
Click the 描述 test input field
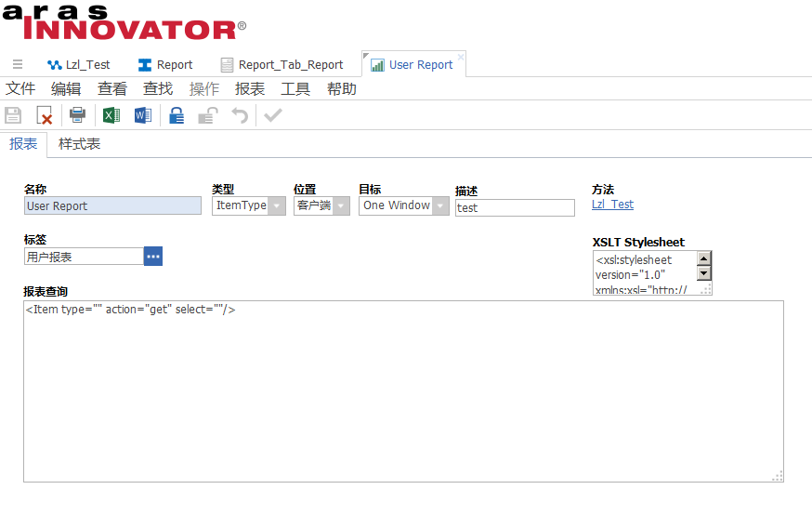[515, 207]
